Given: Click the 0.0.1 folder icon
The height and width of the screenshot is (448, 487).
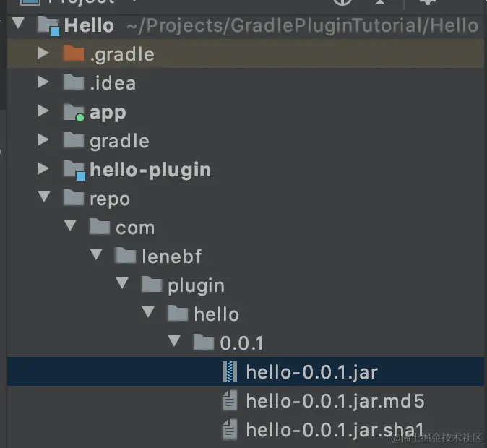Looking at the screenshot, I should tap(204, 342).
